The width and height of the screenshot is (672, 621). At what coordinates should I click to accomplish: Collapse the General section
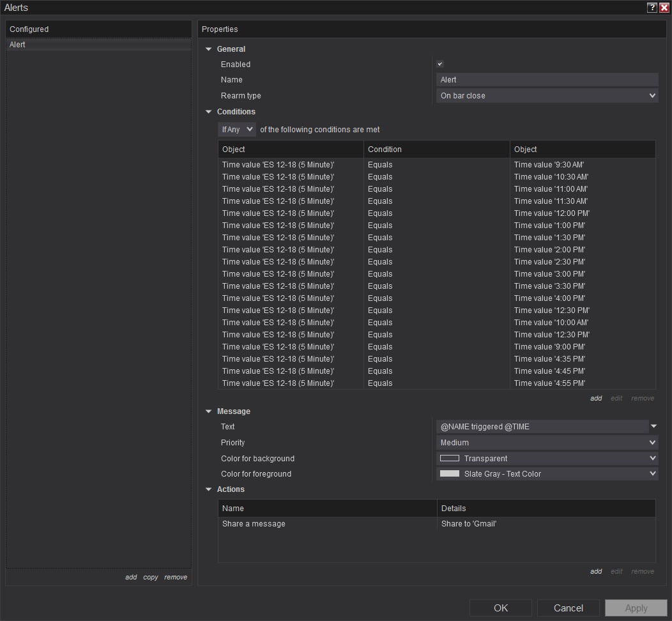[209, 49]
